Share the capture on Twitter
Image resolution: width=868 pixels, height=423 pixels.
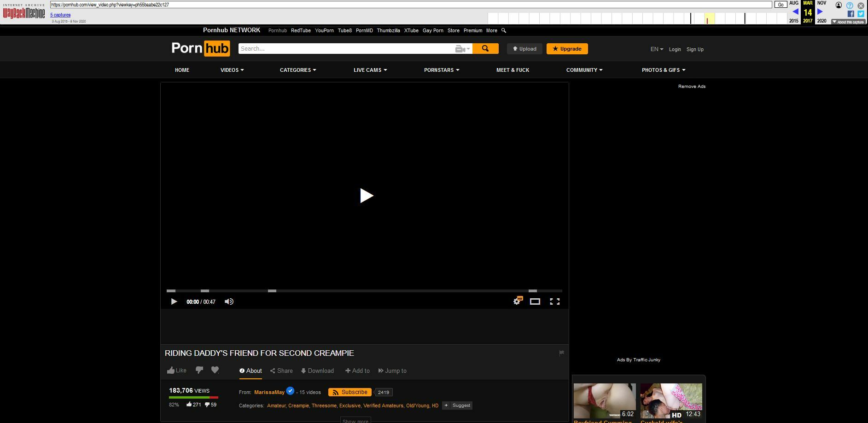click(x=861, y=14)
